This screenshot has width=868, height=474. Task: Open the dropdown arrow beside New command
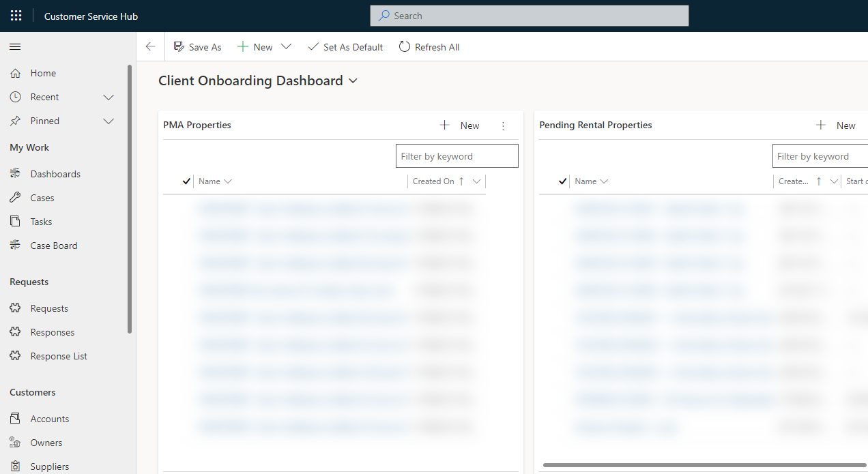(x=287, y=47)
